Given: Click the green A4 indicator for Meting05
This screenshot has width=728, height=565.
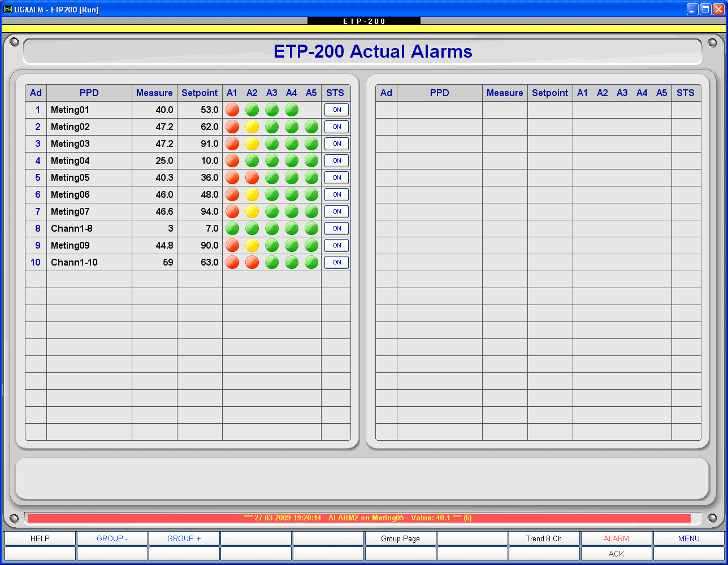Looking at the screenshot, I should [x=292, y=177].
